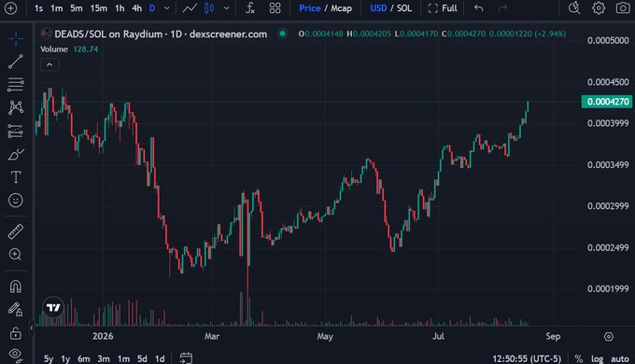
Task: Select the brush drawing tool
Action: coord(16,154)
